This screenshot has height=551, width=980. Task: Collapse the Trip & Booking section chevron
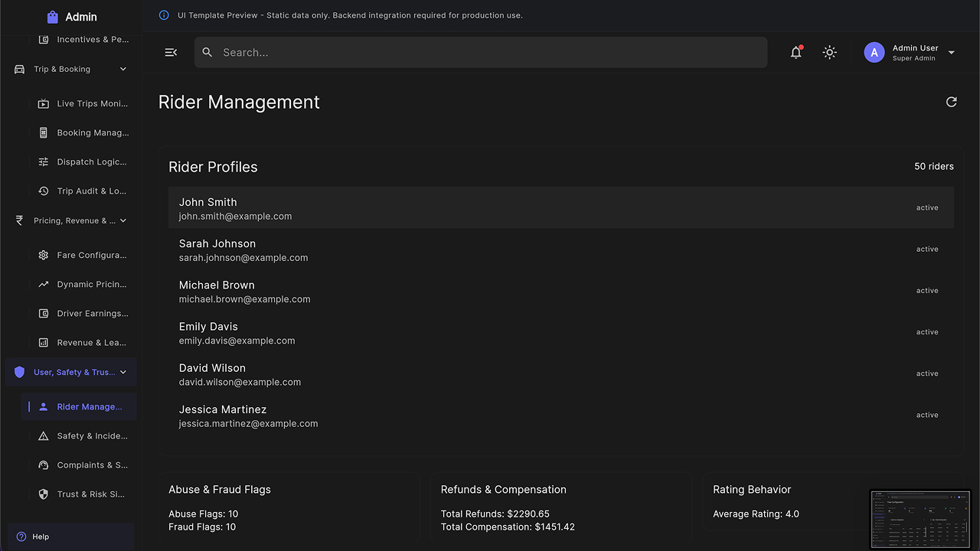pos(123,69)
